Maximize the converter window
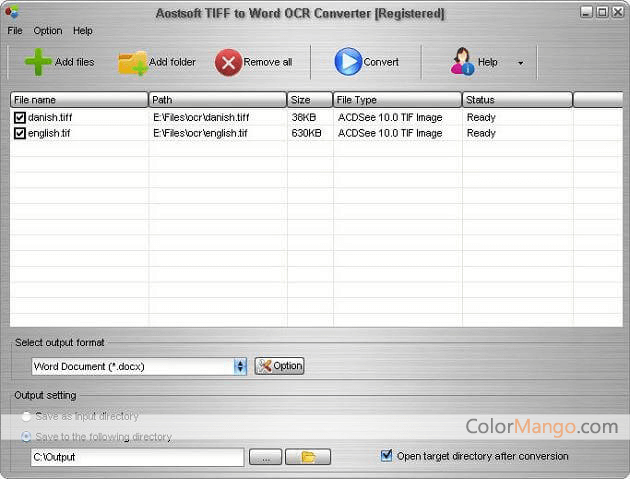Viewport: 630px width, 479px height. (602, 12)
